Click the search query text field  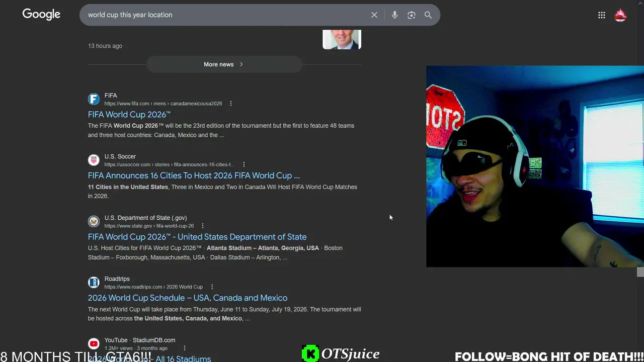click(x=226, y=15)
